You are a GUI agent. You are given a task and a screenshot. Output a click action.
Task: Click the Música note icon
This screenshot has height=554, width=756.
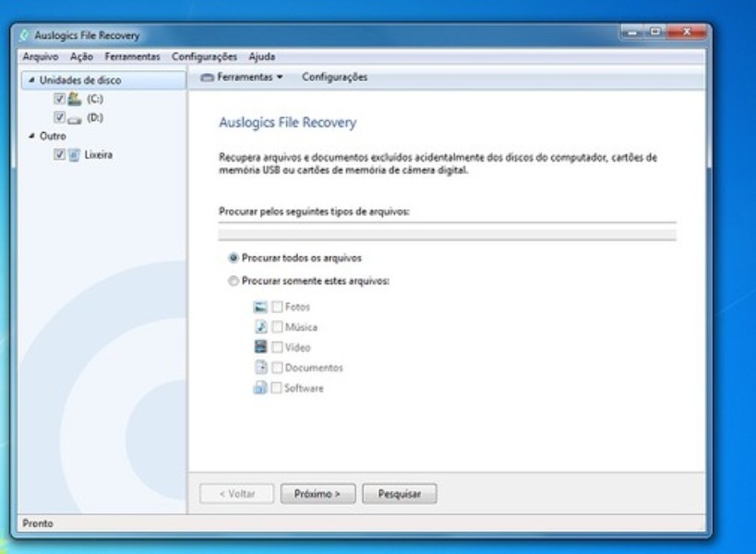(x=260, y=327)
